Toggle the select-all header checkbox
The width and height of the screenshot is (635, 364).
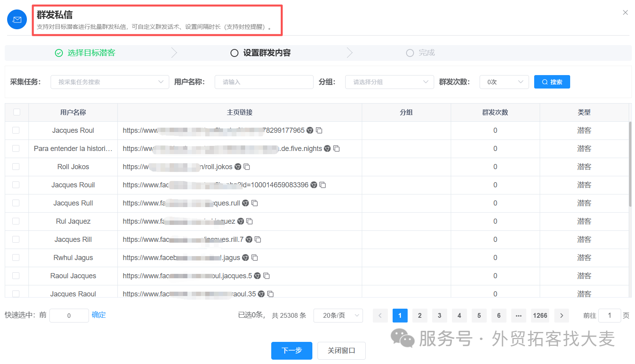coord(17,112)
